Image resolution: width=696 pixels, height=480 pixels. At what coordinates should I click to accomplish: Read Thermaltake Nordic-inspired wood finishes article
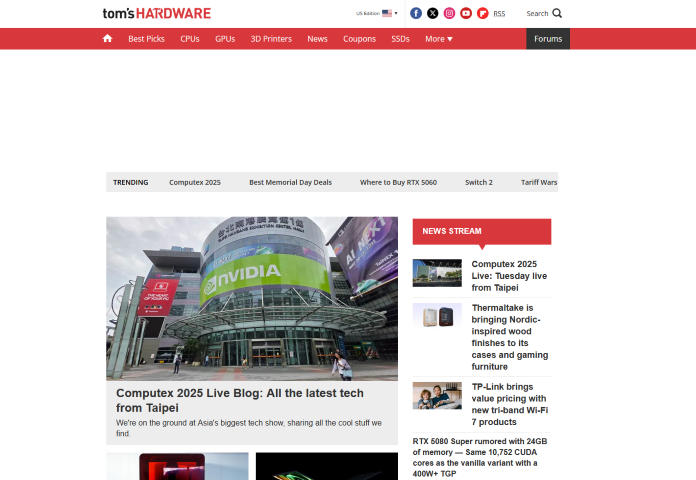pos(510,337)
